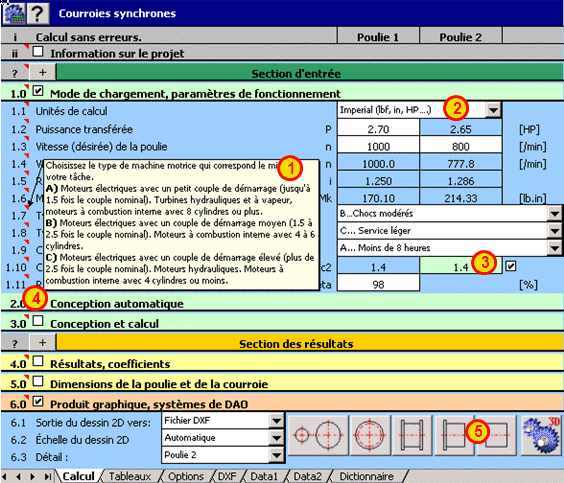
Task: Edit Poulie 2 speed value 800
Action: [x=460, y=146]
